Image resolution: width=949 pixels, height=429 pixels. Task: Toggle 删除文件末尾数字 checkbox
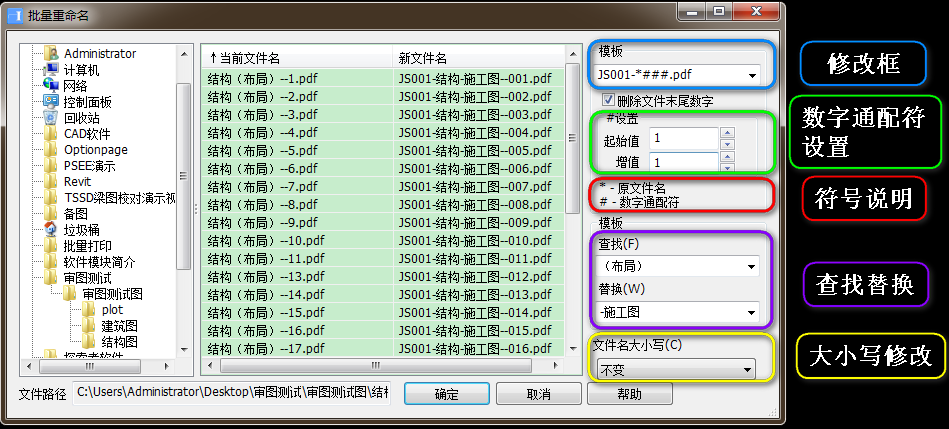[609, 101]
